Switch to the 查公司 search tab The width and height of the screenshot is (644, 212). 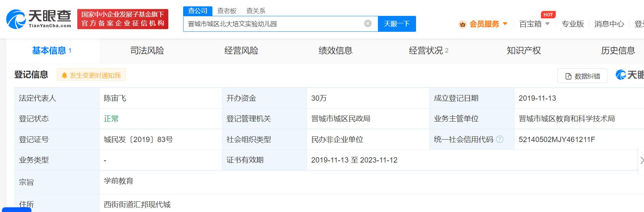pos(198,11)
